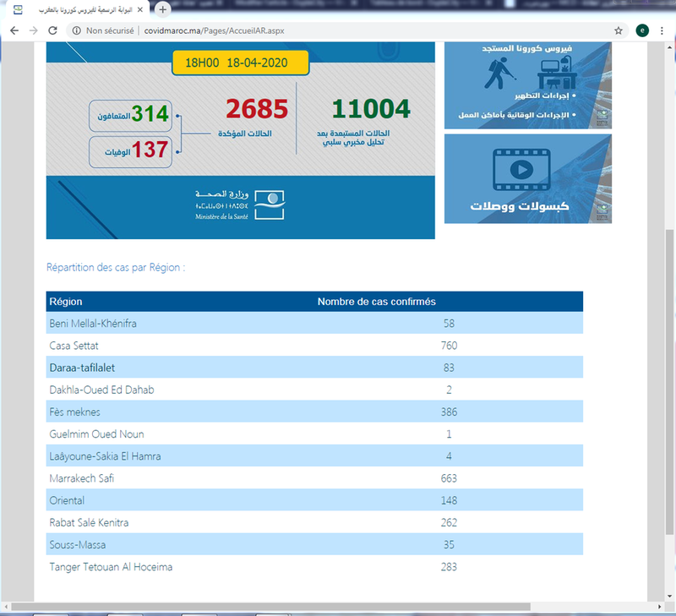The width and height of the screenshot is (676, 616).
Task: Click the browser back arrow
Action: click(14, 30)
